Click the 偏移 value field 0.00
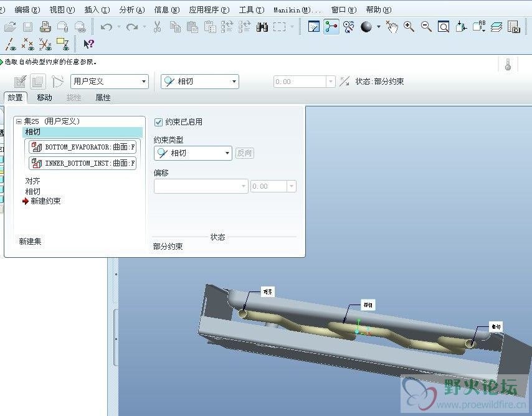 (x=268, y=186)
